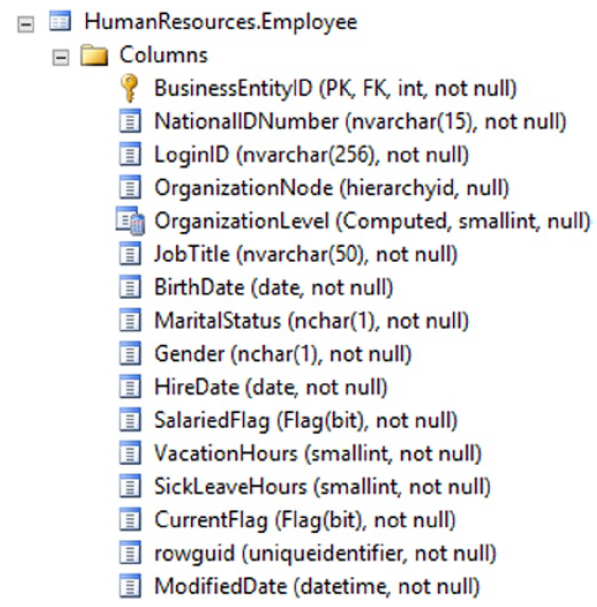
Task: Select VacationHours (smallint, not null) row
Action: click(318, 454)
